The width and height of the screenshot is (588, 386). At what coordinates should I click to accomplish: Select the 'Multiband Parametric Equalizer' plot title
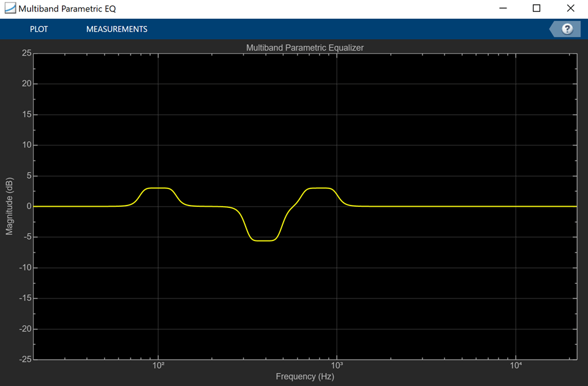304,47
